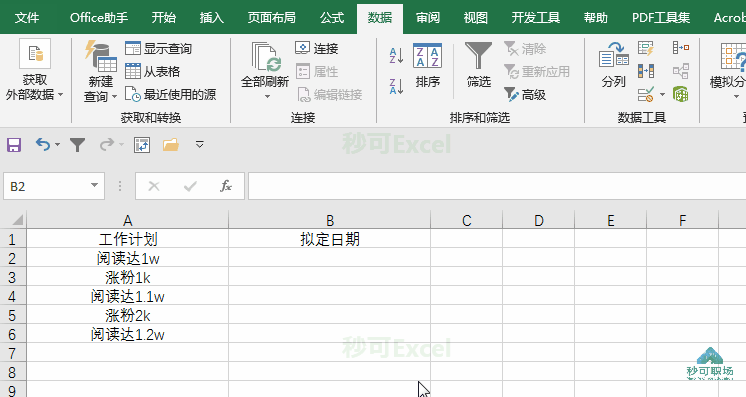Customize the quick access toolbar dropdown

click(200, 144)
